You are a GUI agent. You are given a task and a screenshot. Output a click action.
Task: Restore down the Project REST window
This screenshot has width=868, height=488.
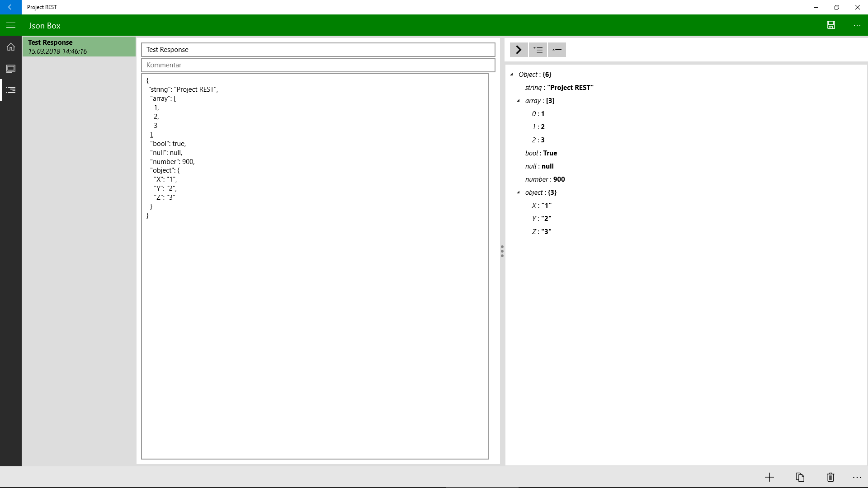click(x=837, y=7)
